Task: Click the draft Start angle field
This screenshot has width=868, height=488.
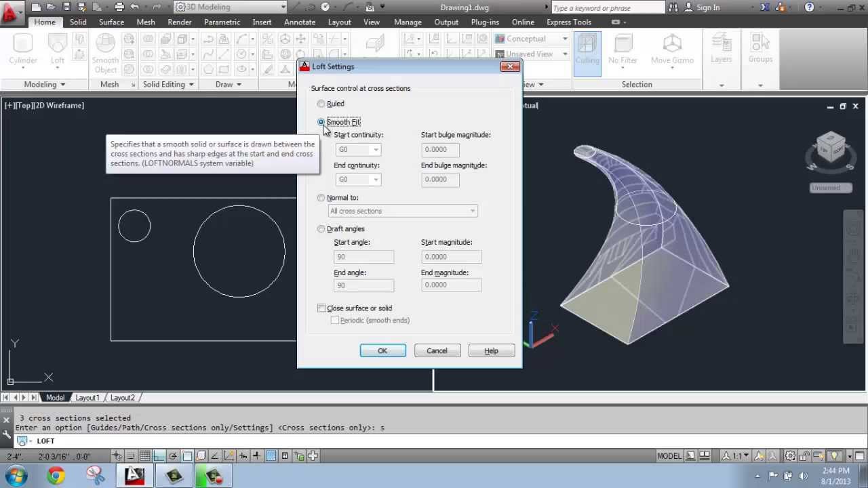Action: 363,257
